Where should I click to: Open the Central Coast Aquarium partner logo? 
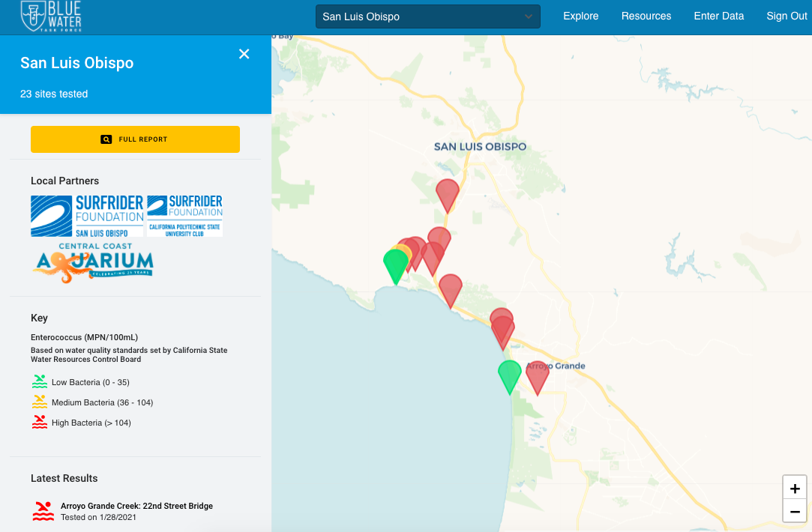click(x=94, y=263)
